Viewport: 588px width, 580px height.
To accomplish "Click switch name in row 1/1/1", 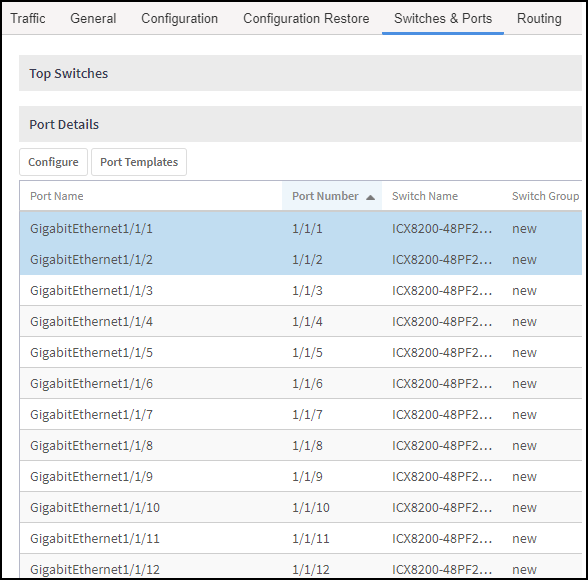I will pos(442,229).
